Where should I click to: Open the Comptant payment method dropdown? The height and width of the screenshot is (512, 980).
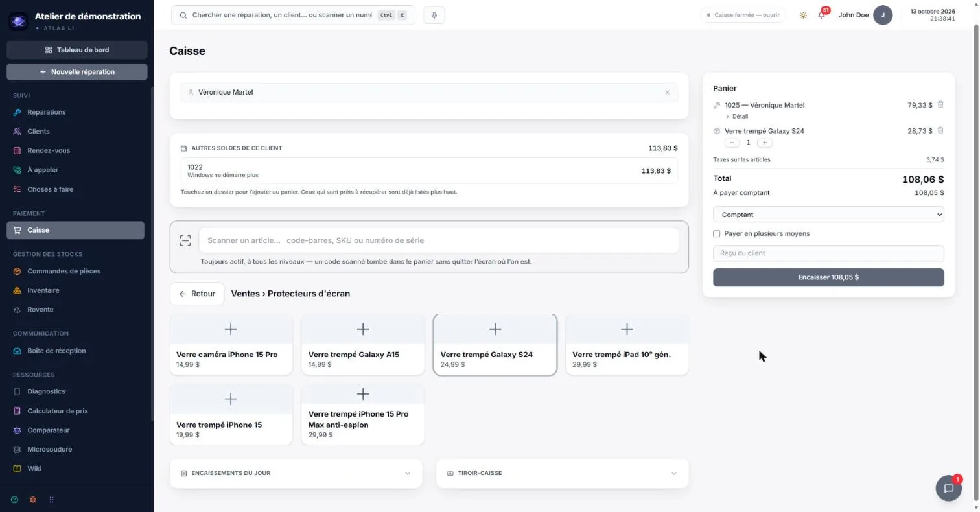point(828,215)
